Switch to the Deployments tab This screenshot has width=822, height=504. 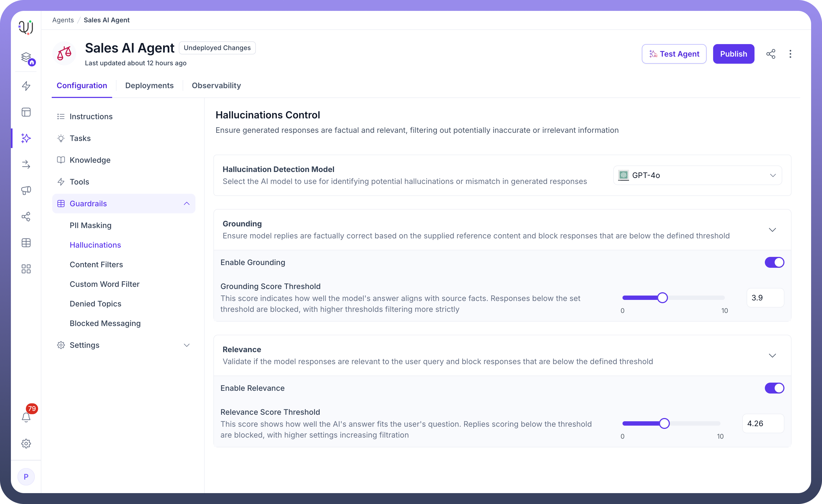[149, 86]
